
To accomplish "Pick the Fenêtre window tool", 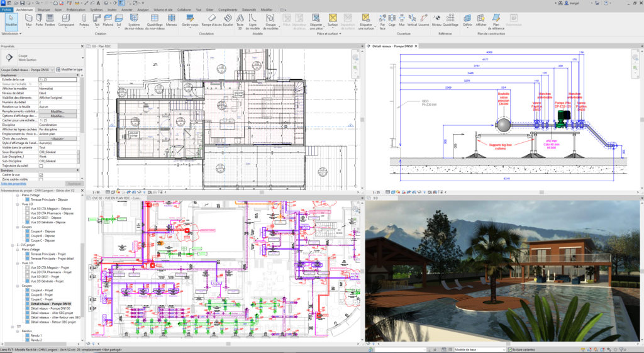I will point(50,20).
